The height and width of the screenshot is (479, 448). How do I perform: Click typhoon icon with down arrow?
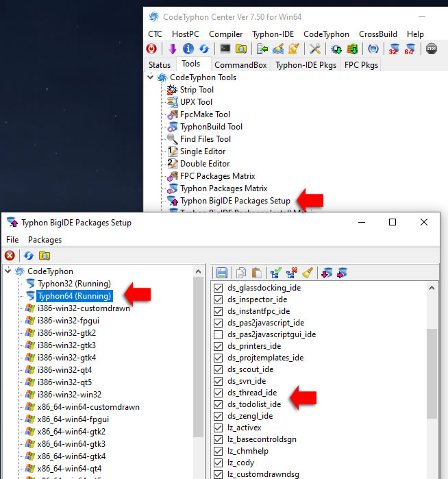pyautogui.click(x=327, y=273)
